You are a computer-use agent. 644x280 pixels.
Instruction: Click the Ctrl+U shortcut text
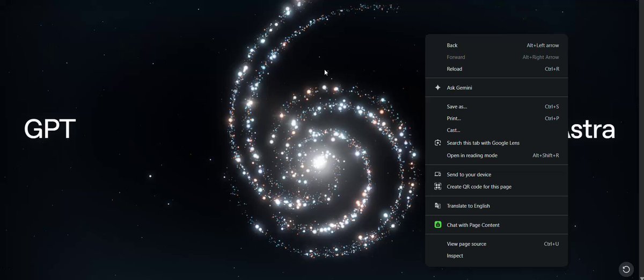point(551,244)
